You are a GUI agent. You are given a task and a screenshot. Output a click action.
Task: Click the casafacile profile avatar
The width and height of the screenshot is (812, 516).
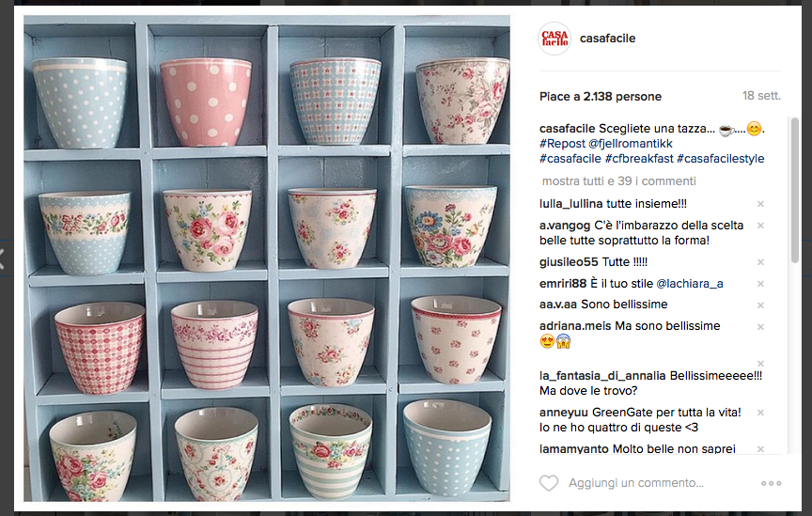554,39
